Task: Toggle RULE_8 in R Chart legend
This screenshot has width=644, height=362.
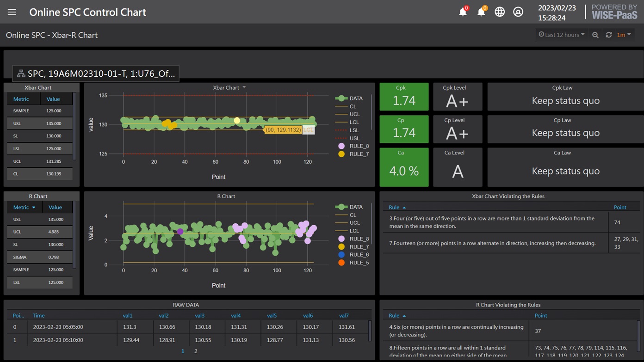Action: pyautogui.click(x=353, y=239)
